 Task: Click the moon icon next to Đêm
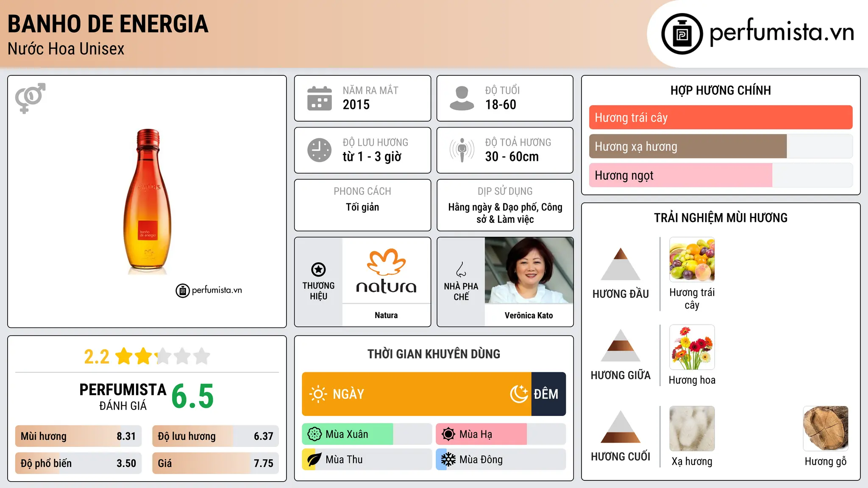click(519, 394)
